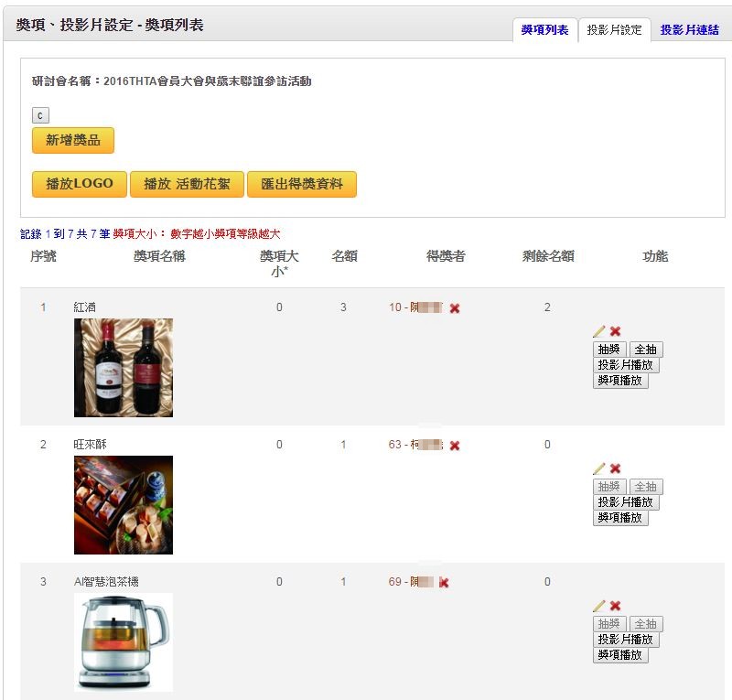Click 全抽 button for 紅酒
This screenshot has height=700, width=732.
coord(646,350)
